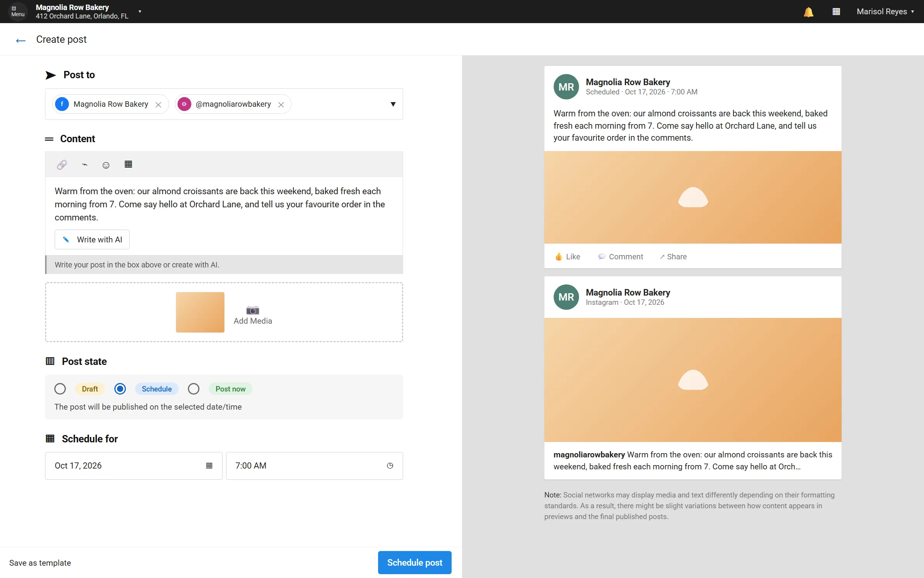The width and height of the screenshot is (924, 578).
Task: Open the Marisol Reyes user menu
Action: tap(885, 12)
